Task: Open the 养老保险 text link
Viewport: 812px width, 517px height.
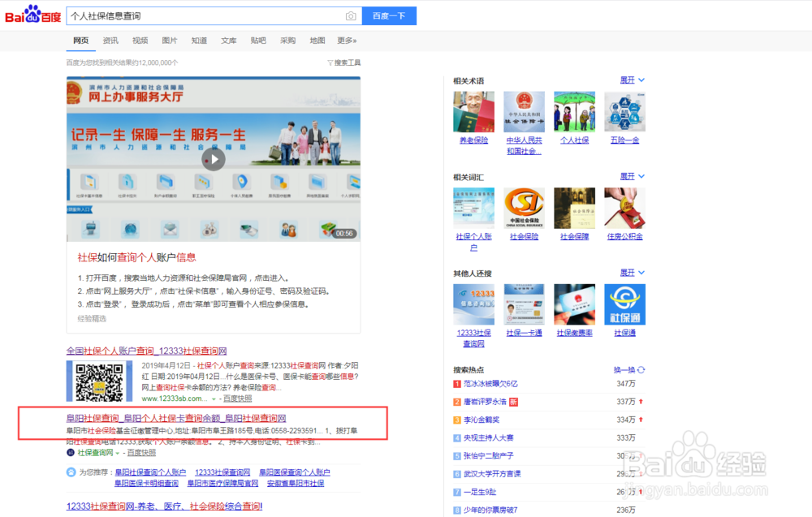Action: (x=474, y=140)
